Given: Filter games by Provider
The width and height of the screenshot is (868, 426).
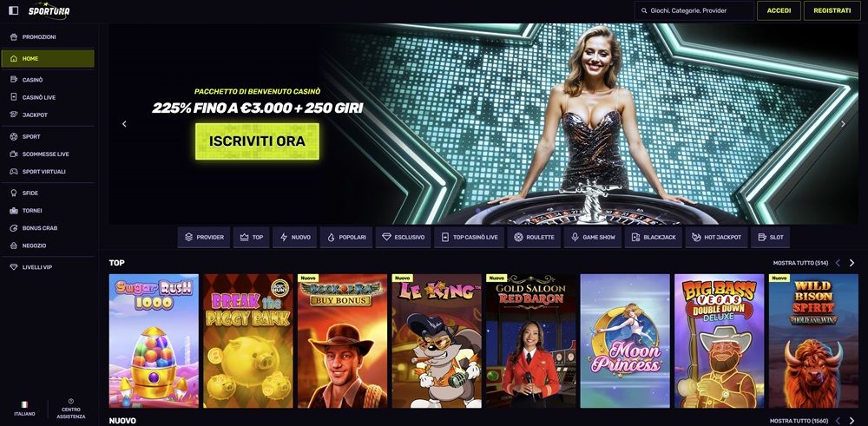Looking at the screenshot, I should (x=204, y=238).
